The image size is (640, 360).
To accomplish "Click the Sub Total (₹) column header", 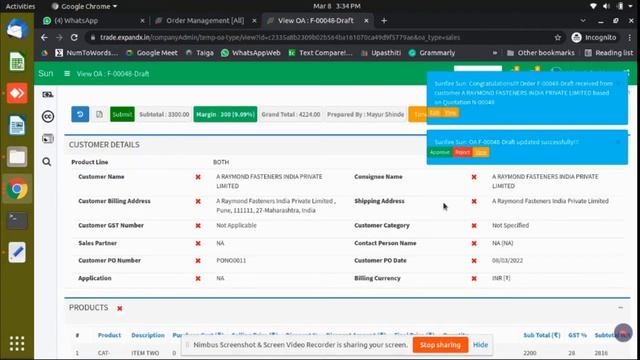I will click(x=542, y=335).
